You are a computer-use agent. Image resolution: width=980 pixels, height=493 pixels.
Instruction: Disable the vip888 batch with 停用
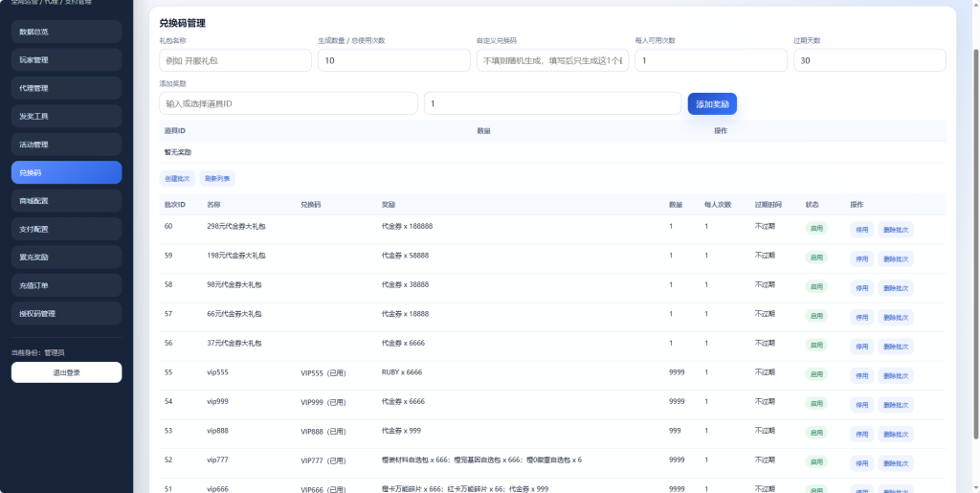tap(862, 435)
